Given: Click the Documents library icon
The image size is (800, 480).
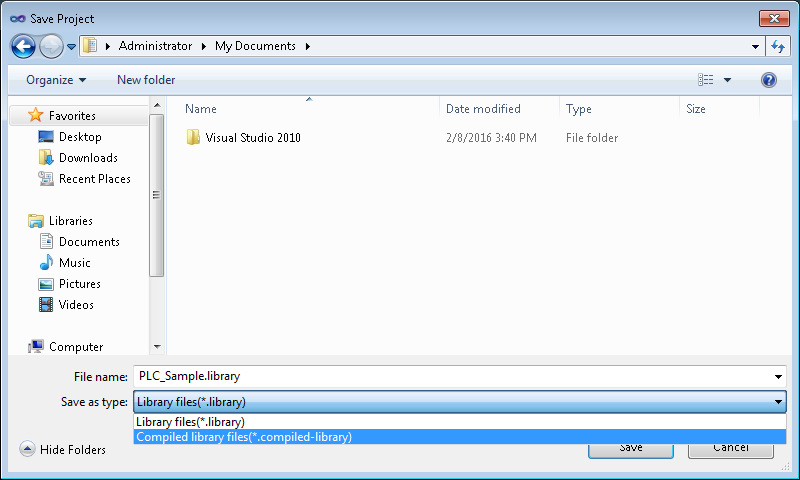Looking at the screenshot, I should coord(46,241).
